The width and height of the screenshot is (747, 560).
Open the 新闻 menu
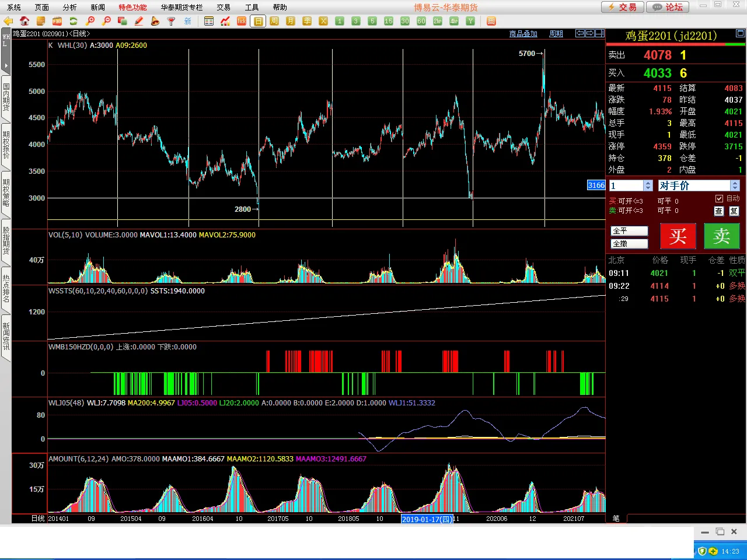click(98, 8)
